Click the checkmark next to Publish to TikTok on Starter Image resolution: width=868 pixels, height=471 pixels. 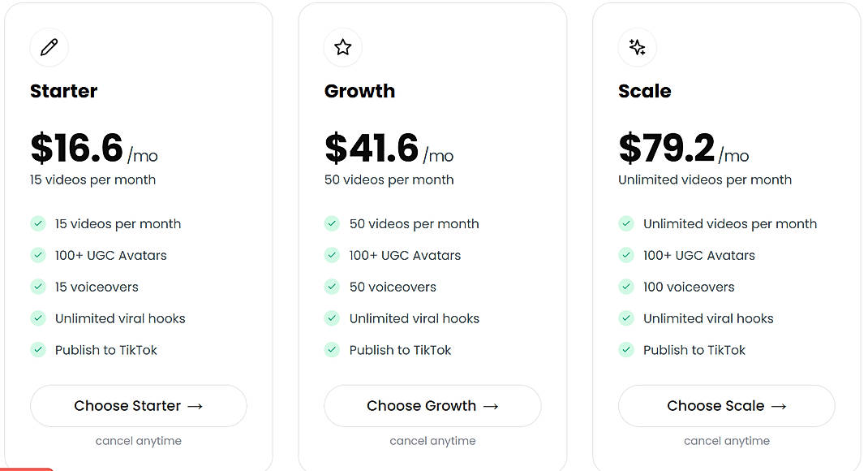click(x=38, y=350)
